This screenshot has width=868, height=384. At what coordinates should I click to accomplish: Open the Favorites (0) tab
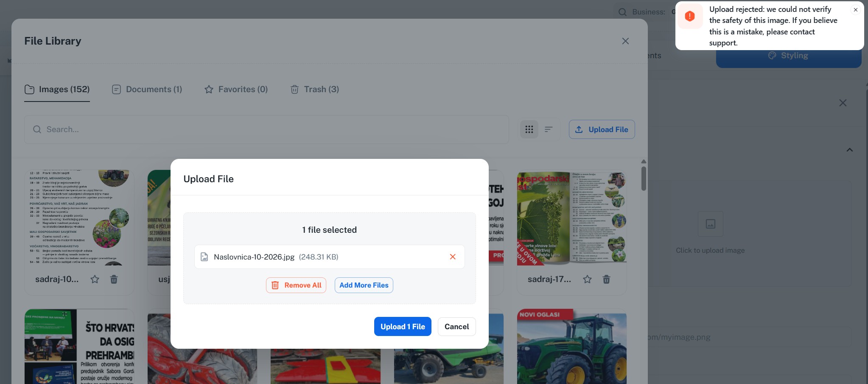click(236, 89)
